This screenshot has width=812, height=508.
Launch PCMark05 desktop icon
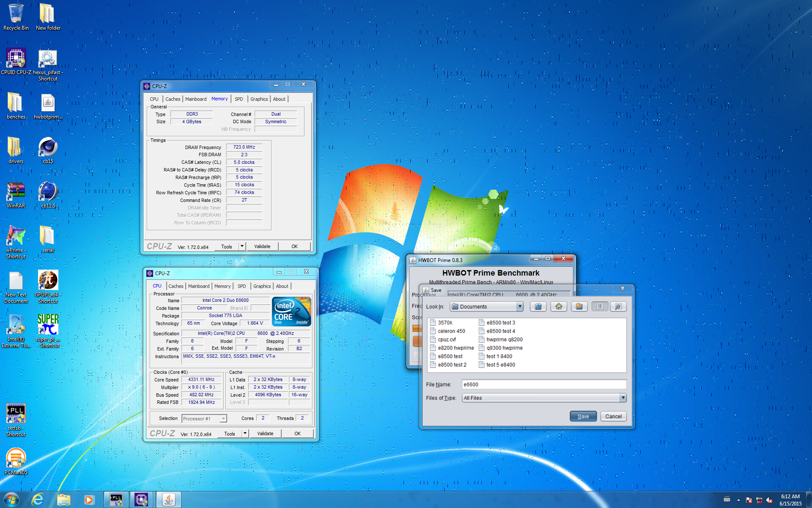pyautogui.click(x=16, y=461)
